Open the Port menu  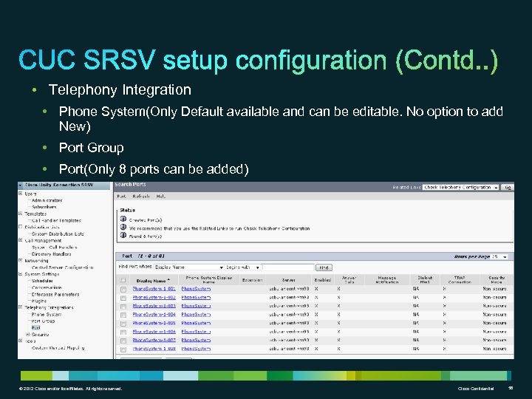(x=121, y=197)
